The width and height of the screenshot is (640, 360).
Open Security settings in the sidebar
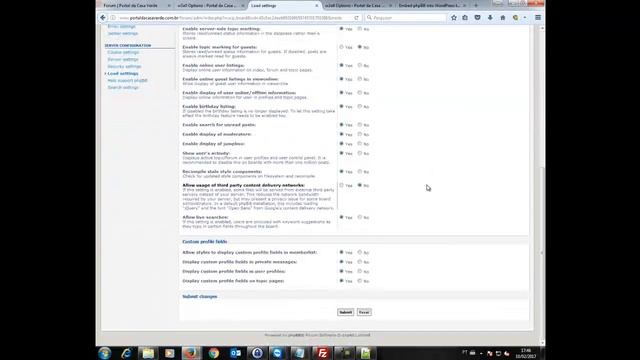pos(124,66)
